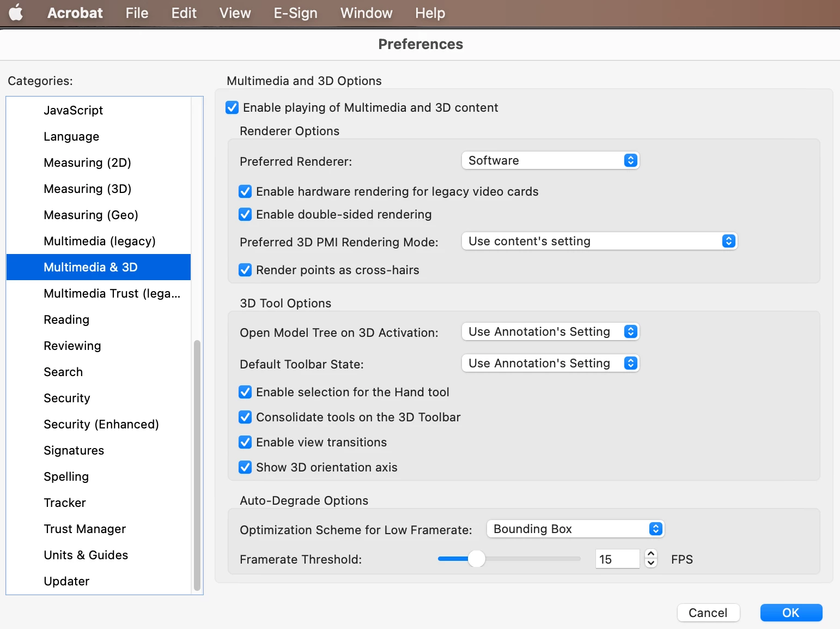Click the Framerate Threshold slider knob

477,559
